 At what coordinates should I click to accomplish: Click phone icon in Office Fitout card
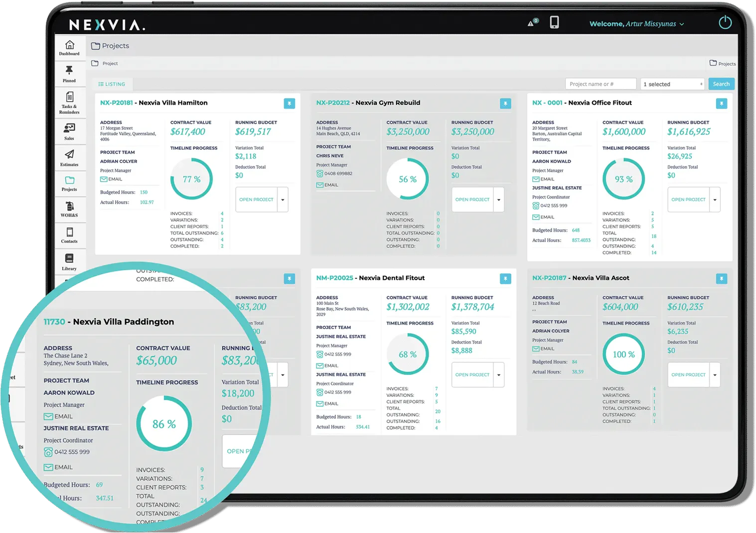point(536,205)
